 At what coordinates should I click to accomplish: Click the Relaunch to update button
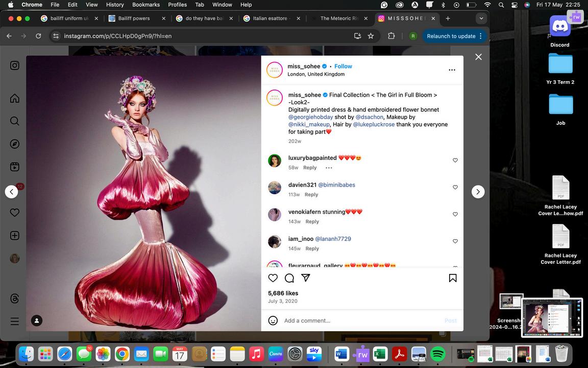pos(454,36)
